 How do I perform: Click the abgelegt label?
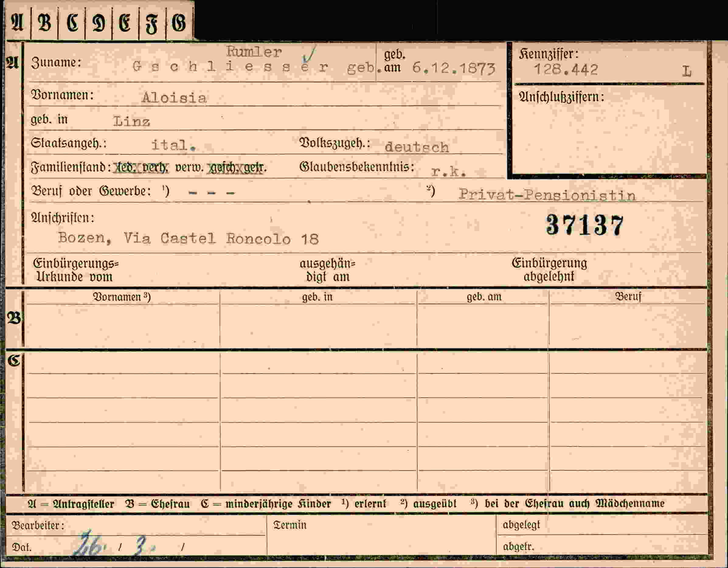pyautogui.click(x=521, y=525)
